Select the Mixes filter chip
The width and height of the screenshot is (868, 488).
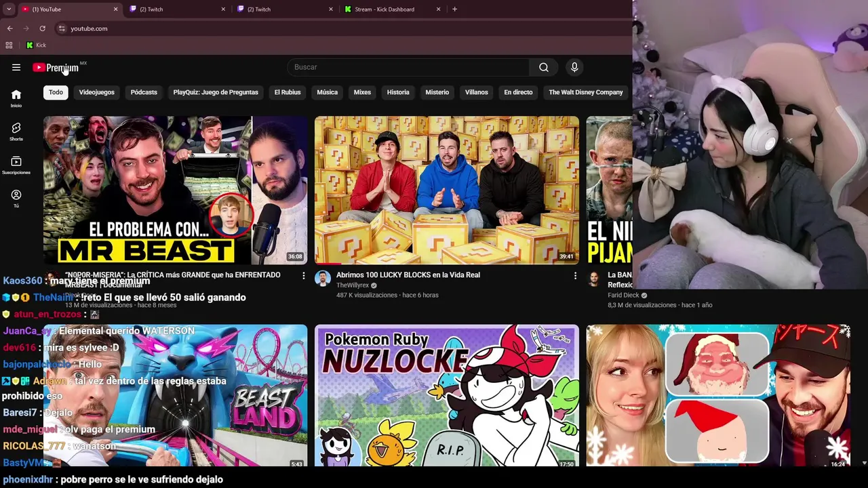pos(362,92)
